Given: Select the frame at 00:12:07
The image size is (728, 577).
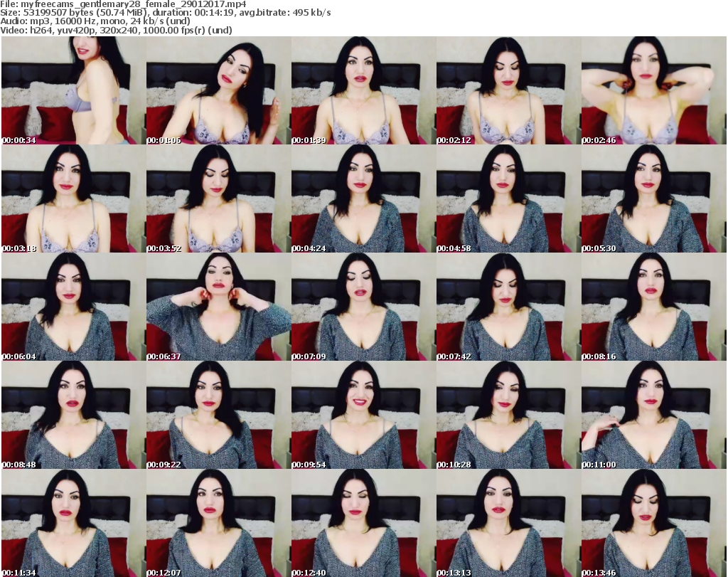Looking at the screenshot, I should pos(218,523).
